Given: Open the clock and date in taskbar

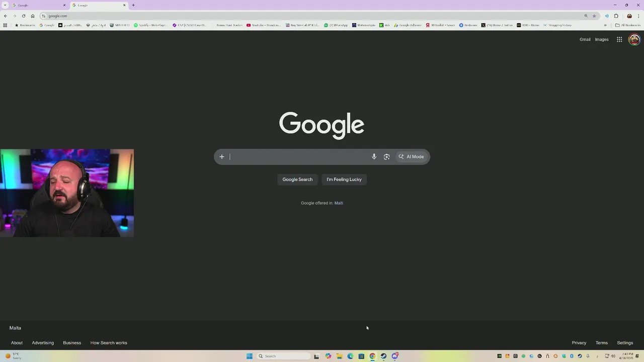Looking at the screenshot, I should [x=626, y=356].
